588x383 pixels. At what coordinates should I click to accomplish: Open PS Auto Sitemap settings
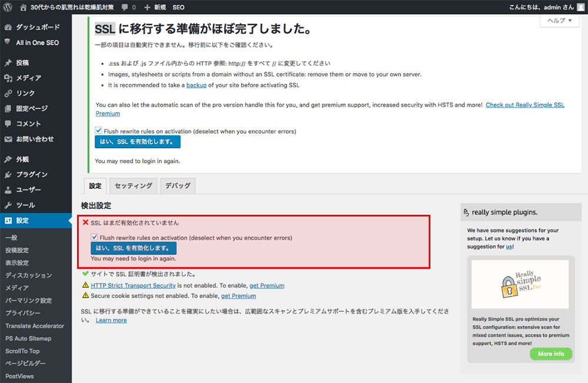pos(28,338)
